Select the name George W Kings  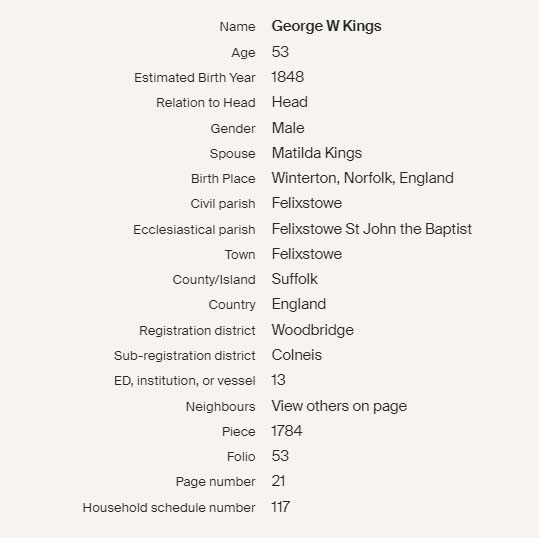coord(326,26)
